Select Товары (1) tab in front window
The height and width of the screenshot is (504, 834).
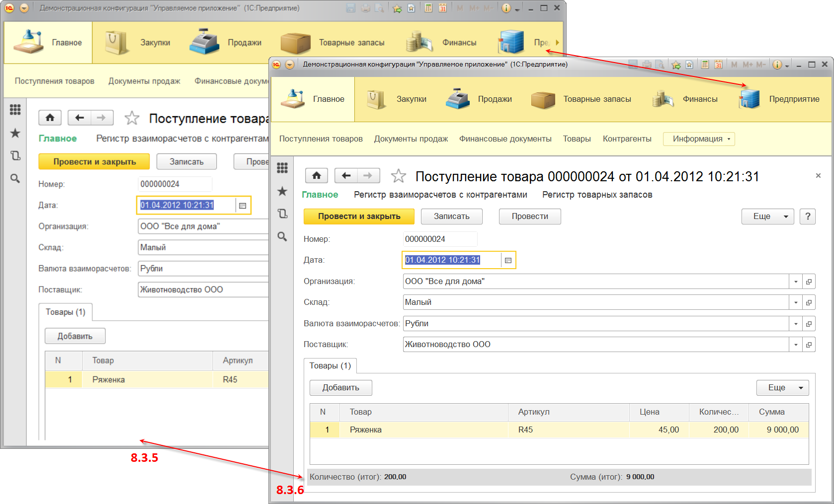tap(330, 366)
